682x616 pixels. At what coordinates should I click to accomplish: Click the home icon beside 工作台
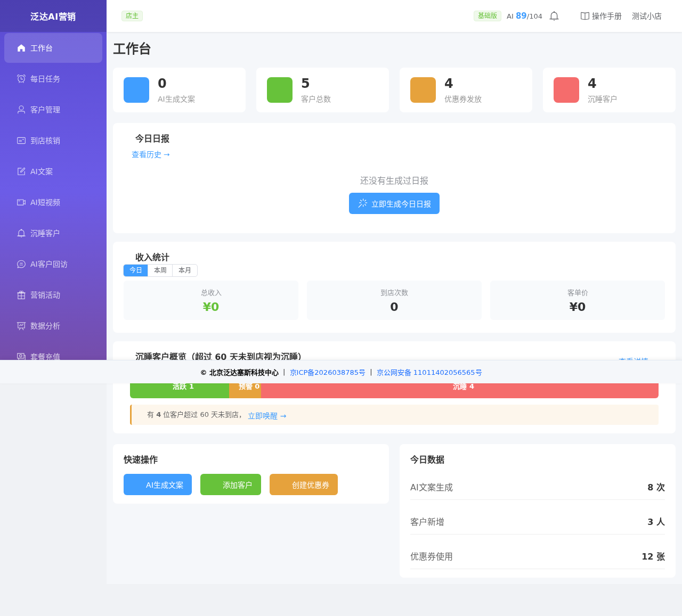tap(21, 48)
